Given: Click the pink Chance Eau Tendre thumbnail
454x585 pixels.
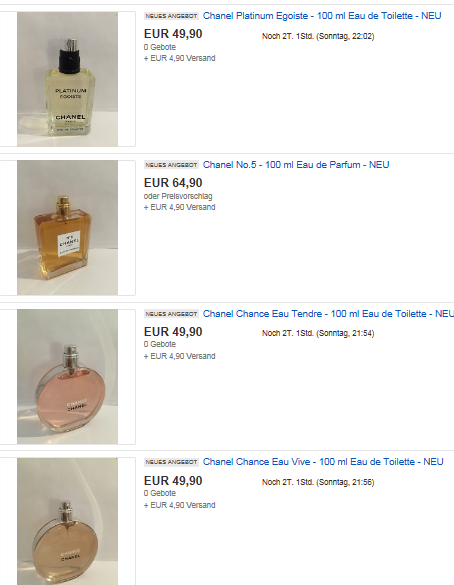Looking at the screenshot, I should coord(68,377).
